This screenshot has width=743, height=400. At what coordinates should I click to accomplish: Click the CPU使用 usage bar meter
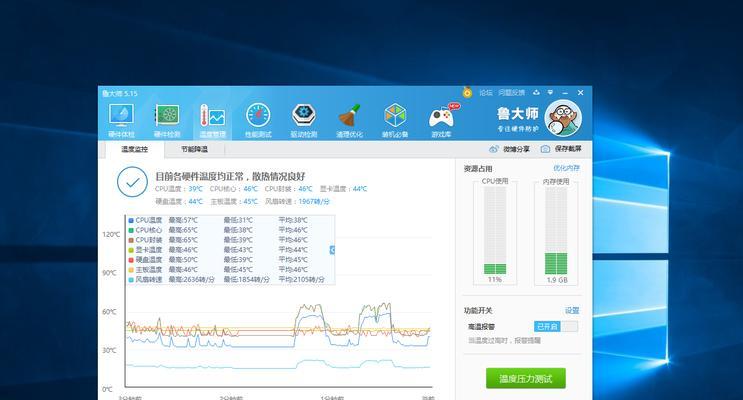[495, 230]
